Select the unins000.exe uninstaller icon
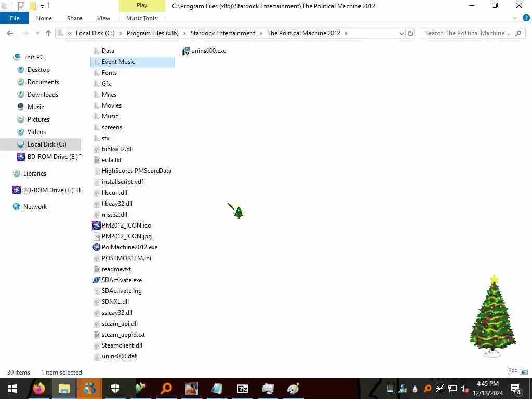 pyautogui.click(x=186, y=51)
